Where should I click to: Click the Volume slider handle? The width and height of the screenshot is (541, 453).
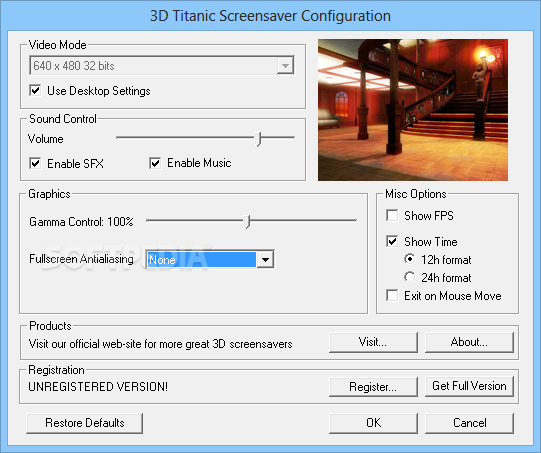click(258, 139)
